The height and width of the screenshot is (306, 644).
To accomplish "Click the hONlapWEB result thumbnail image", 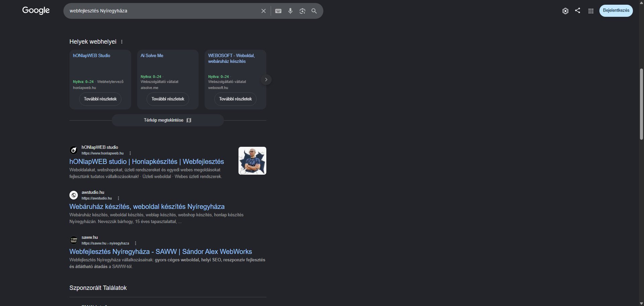I will click(x=252, y=161).
